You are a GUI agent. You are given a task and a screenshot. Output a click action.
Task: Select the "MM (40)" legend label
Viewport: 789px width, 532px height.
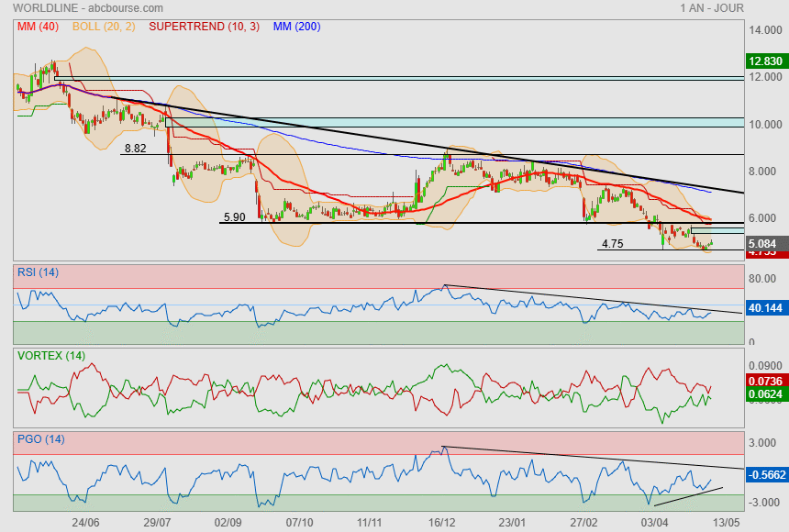click(x=39, y=27)
